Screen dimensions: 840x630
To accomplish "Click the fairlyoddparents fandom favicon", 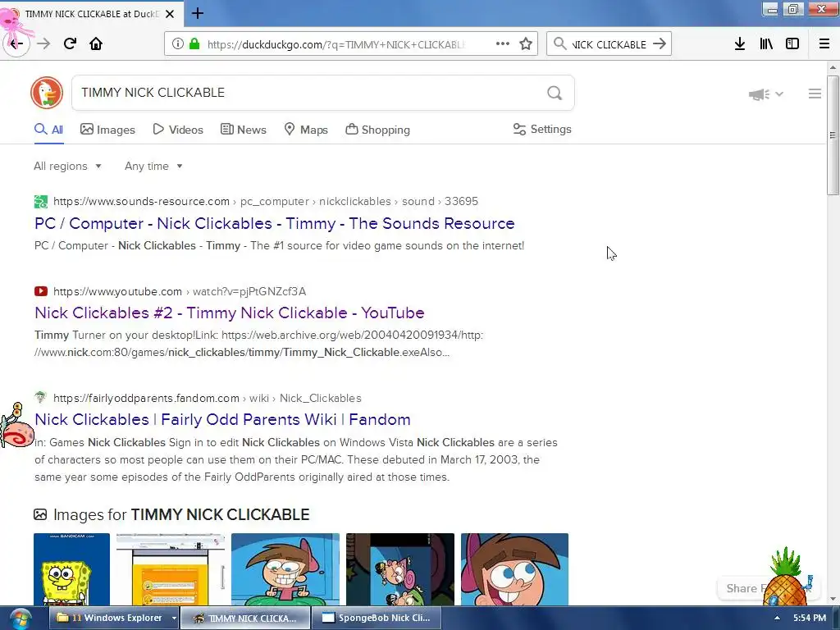I will tap(41, 398).
